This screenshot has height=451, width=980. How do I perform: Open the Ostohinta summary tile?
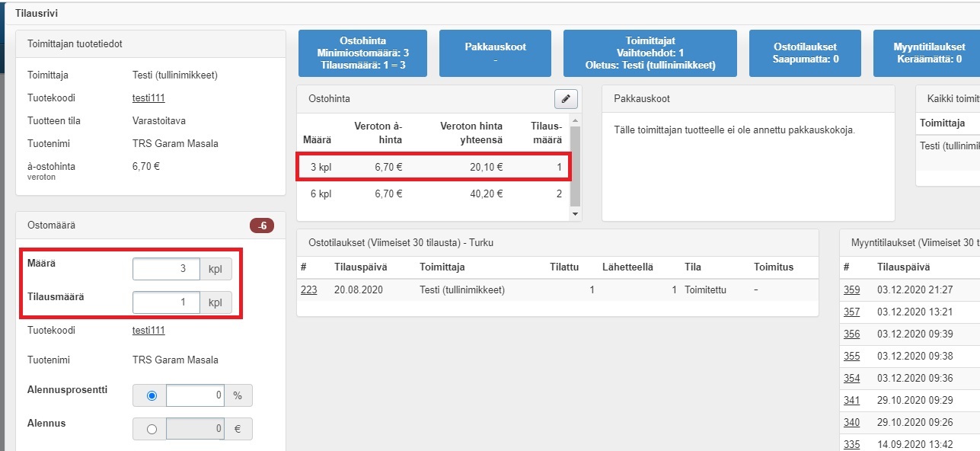[363, 53]
